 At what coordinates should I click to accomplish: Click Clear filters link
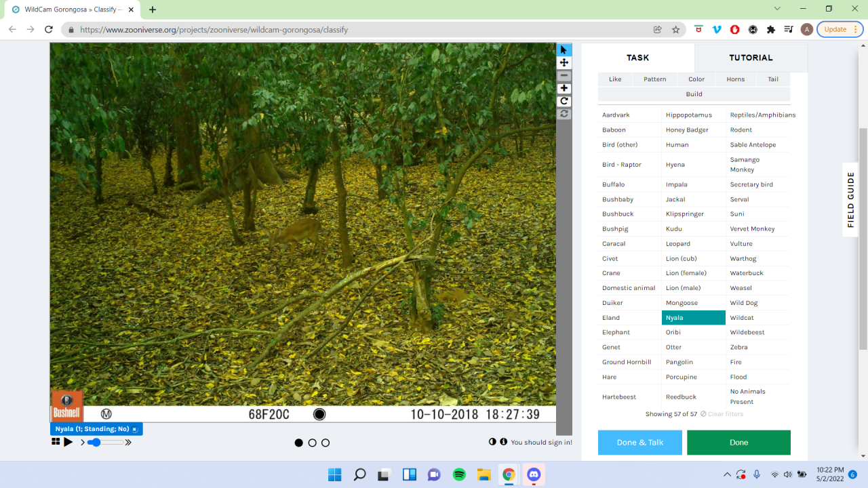coord(722,414)
